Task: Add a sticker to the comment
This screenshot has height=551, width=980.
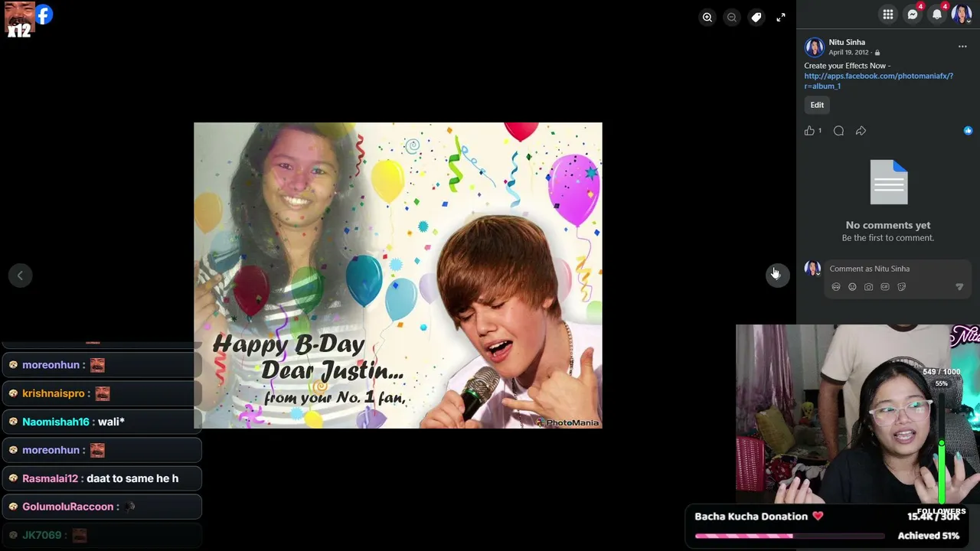Action: pyautogui.click(x=901, y=287)
